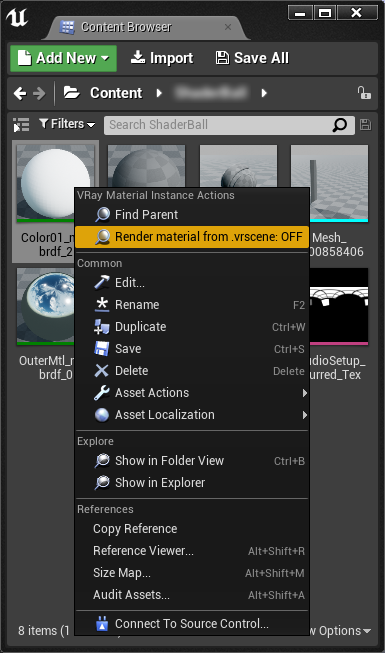
Task: Open the Filters dropdown
Action: click(x=67, y=124)
